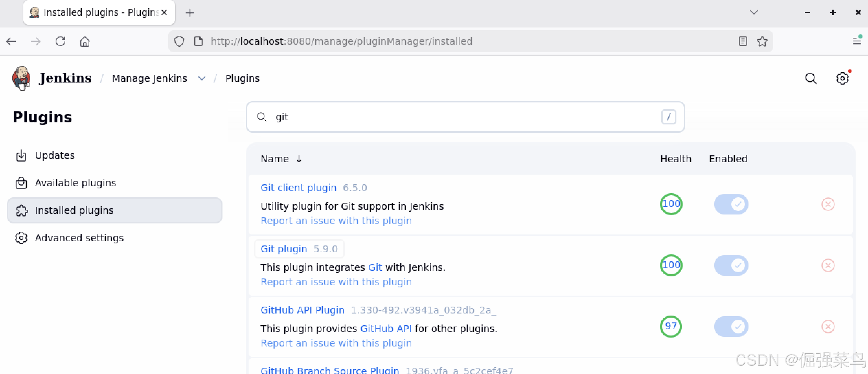Click the Jenkins logo icon
The image size is (868, 374).
tap(21, 78)
